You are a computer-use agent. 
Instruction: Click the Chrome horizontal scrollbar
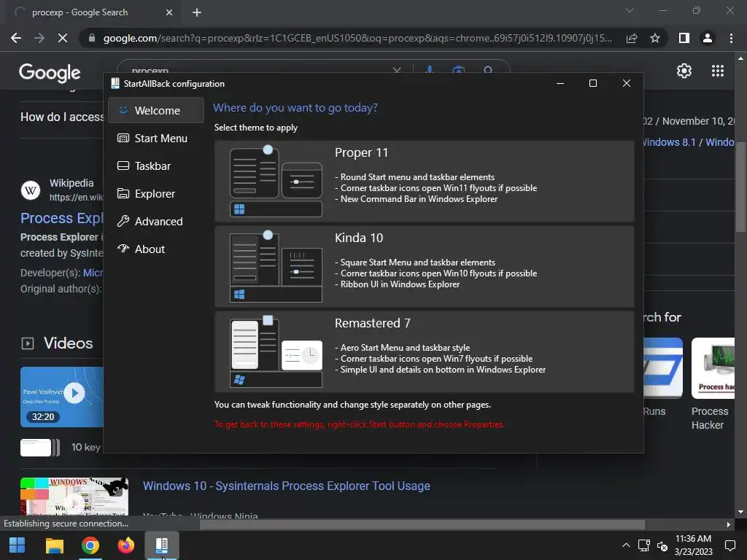pyautogui.click(x=422, y=524)
